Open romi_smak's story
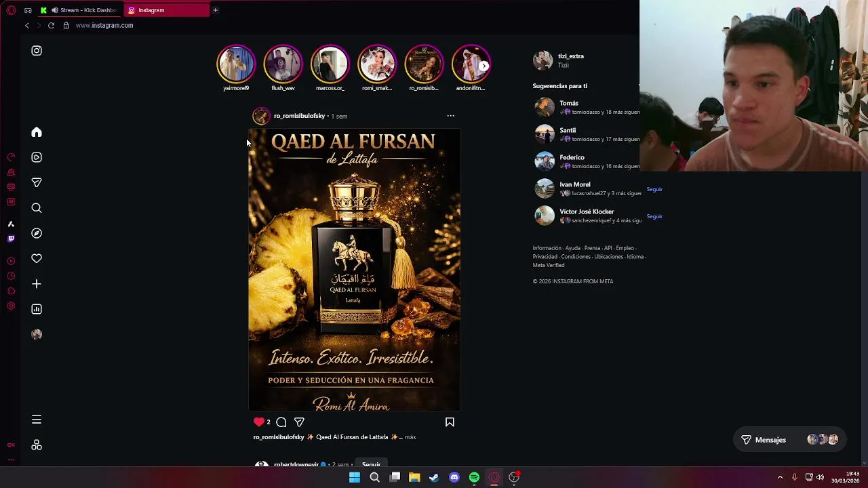The width and height of the screenshot is (868, 488). [377, 64]
